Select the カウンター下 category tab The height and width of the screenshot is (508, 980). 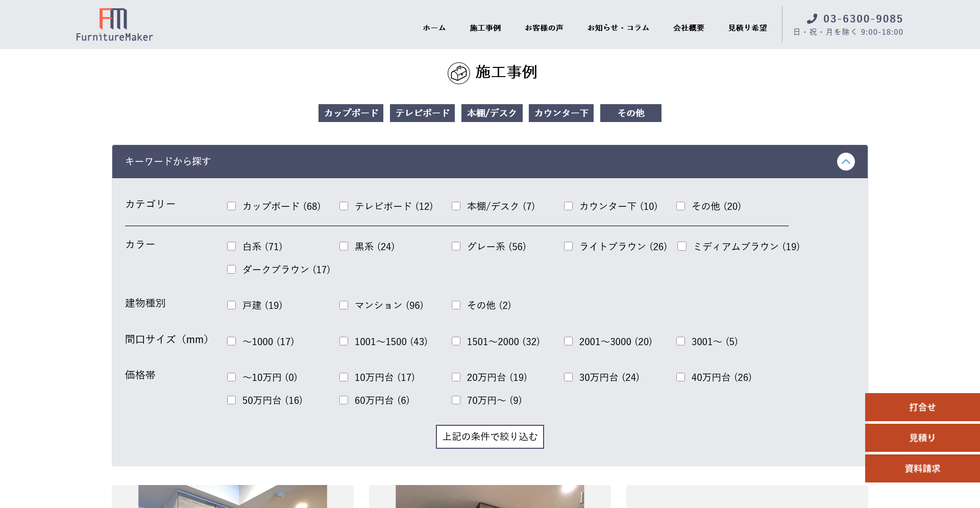click(x=561, y=113)
